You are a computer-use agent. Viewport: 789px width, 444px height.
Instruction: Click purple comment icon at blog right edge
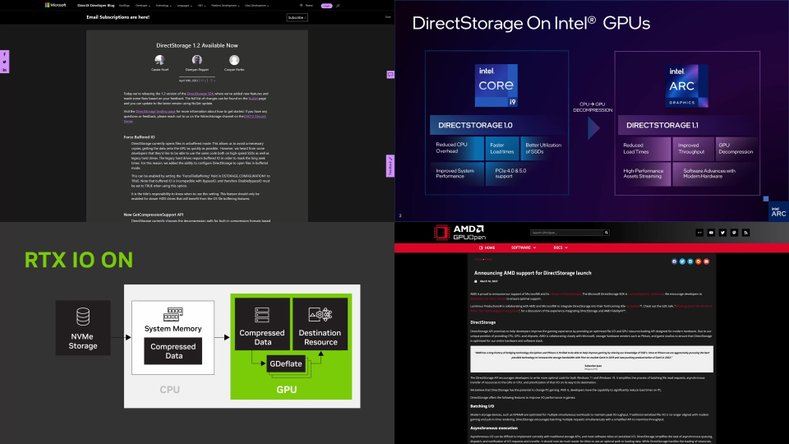(390, 75)
